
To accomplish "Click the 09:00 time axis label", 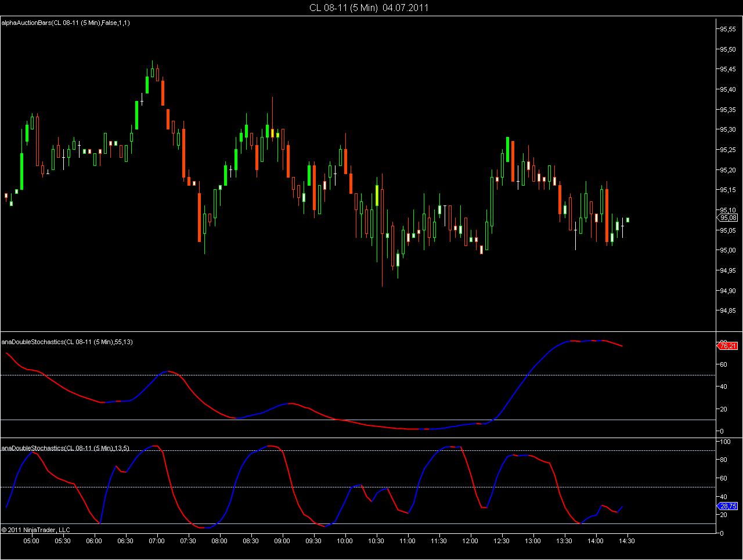I will (282, 541).
